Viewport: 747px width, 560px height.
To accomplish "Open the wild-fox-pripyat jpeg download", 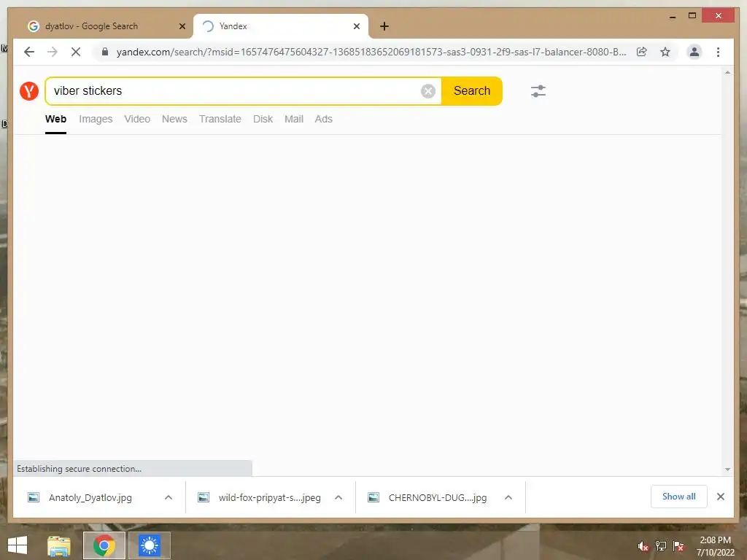I will (x=270, y=497).
